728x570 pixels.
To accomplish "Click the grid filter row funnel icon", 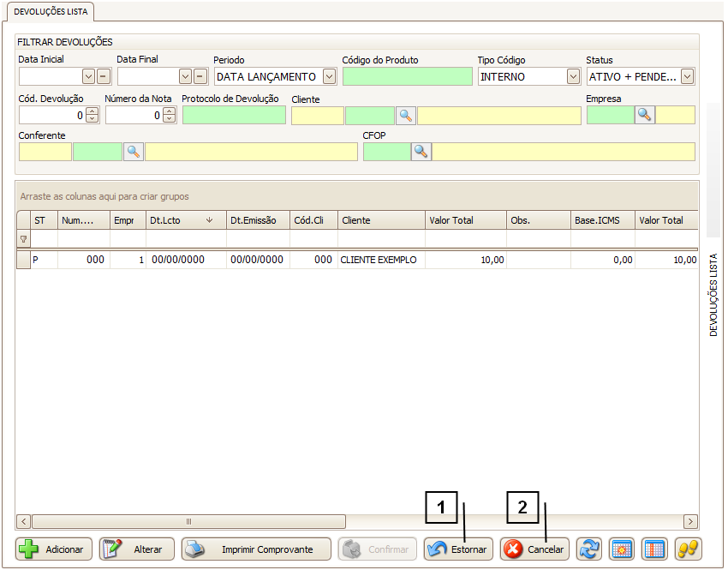I will [23, 239].
